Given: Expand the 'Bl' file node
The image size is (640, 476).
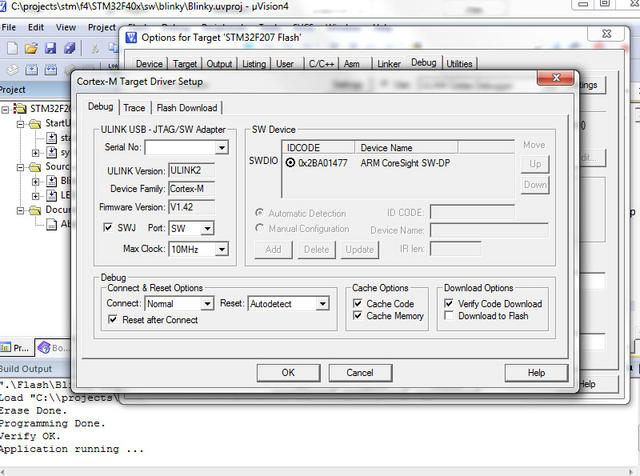Looking at the screenshot, I should pos(36,182).
